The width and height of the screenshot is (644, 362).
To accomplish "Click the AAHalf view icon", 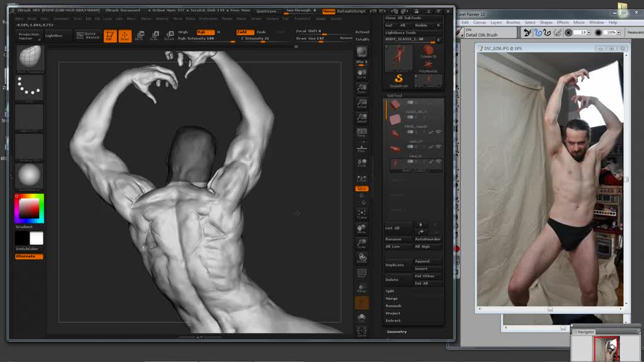I will point(362,118).
